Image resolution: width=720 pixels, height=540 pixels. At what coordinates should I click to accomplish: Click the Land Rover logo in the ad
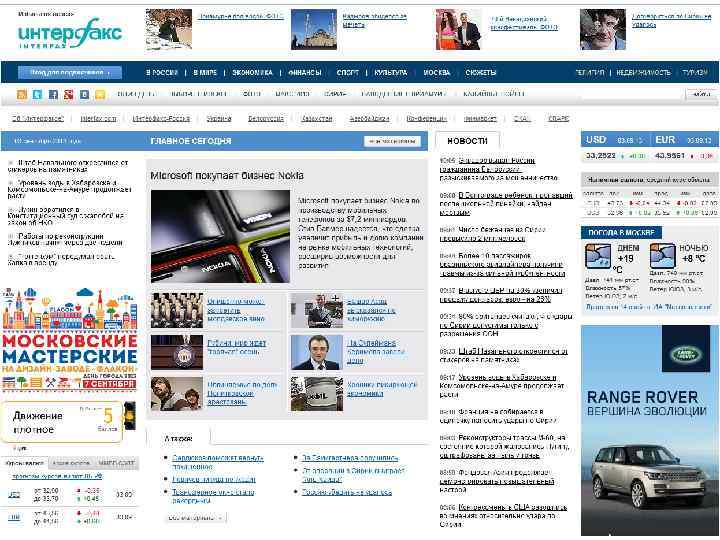coord(686,354)
